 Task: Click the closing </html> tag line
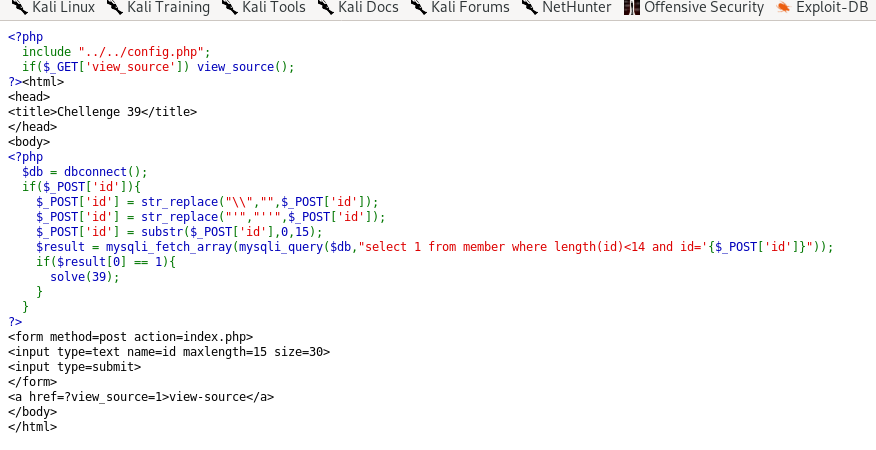coord(32,427)
